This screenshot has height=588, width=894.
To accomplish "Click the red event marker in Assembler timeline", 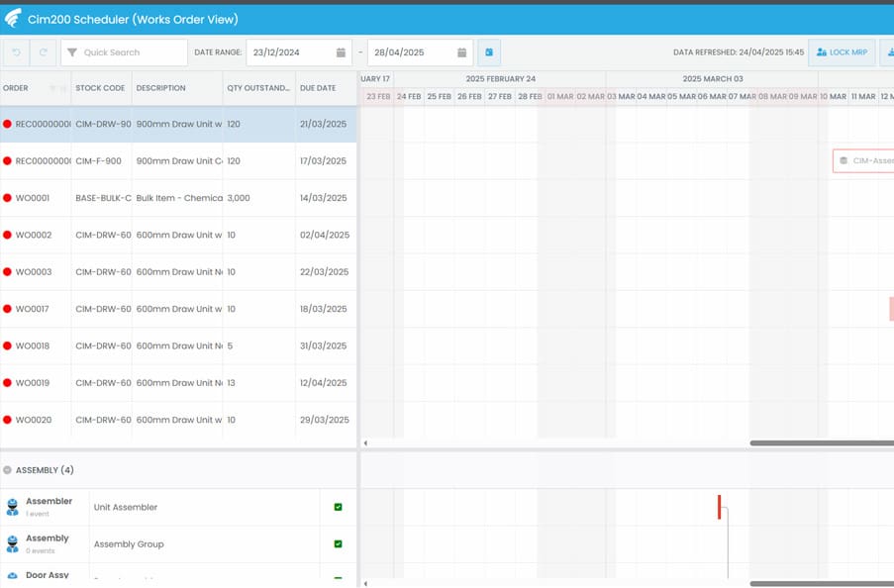I will tap(720, 507).
